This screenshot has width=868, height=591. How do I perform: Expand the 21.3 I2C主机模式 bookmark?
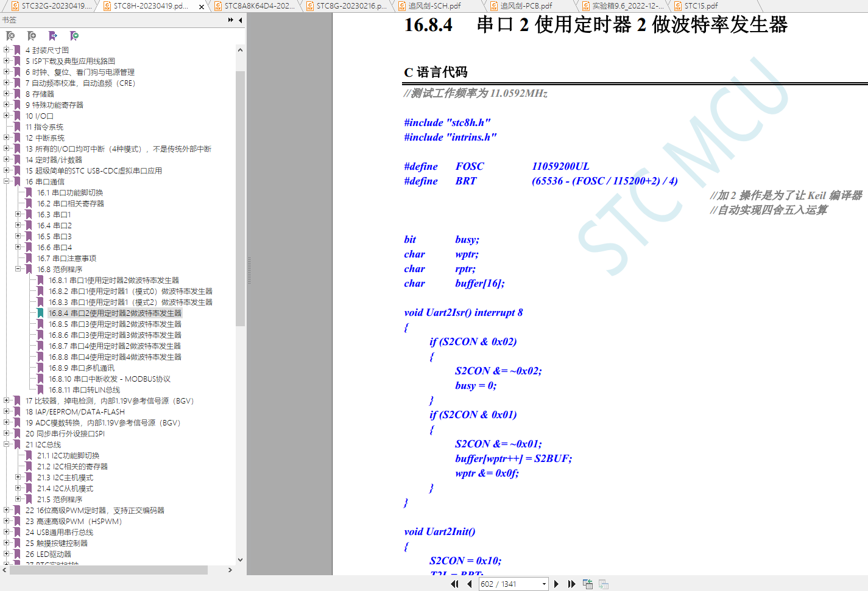pyautogui.click(x=18, y=477)
